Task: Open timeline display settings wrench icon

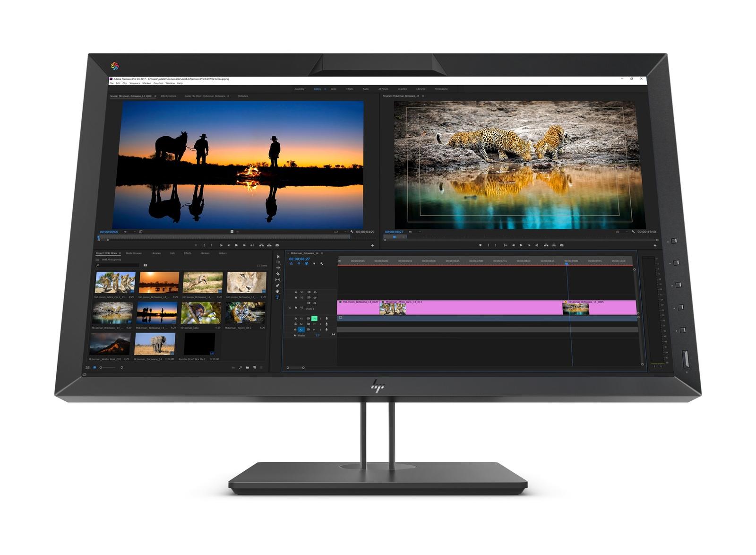Action: [322, 264]
